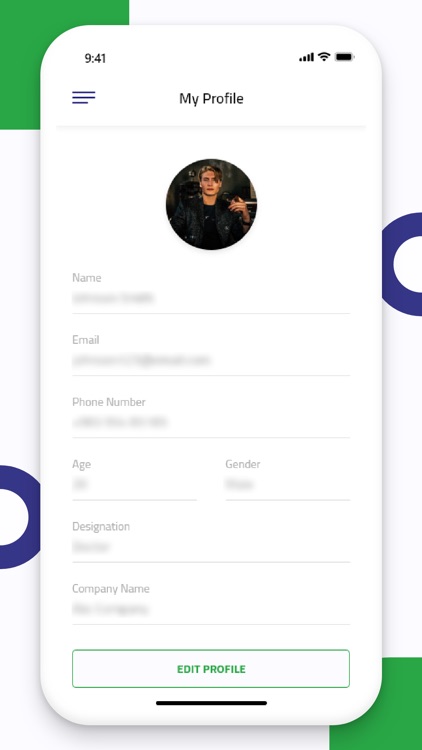The height and width of the screenshot is (750, 422).
Task: Click the Designation label text
Action: [101, 527]
